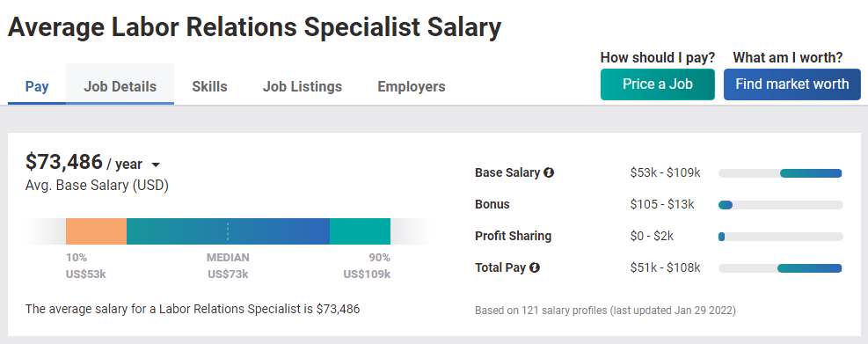Image resolution: width=868 pixels, height=344 pixels.
Task: Click the Find market worth button
Action: tap(792, 84)
